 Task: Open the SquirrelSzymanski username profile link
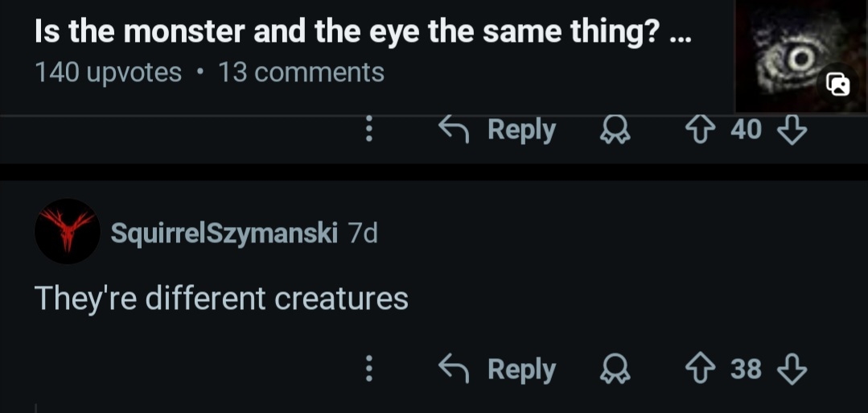(x=223, y=233)
